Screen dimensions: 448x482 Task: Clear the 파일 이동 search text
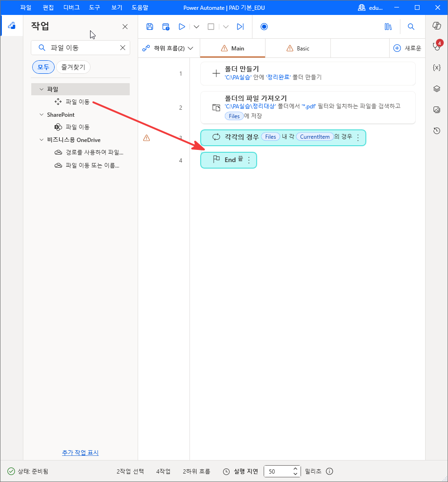coord(123,48)
